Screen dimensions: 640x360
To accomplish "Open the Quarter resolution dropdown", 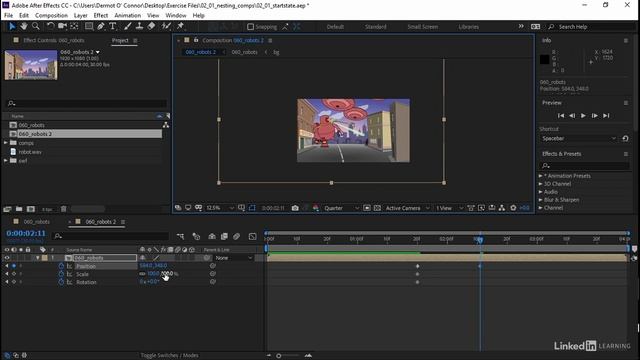I will pos(342,208).
